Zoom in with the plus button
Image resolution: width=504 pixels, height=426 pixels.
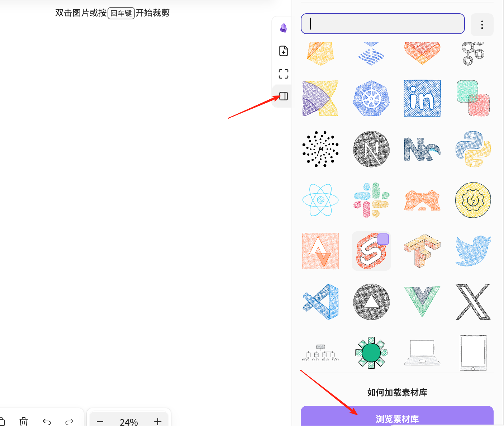point(158,422)
